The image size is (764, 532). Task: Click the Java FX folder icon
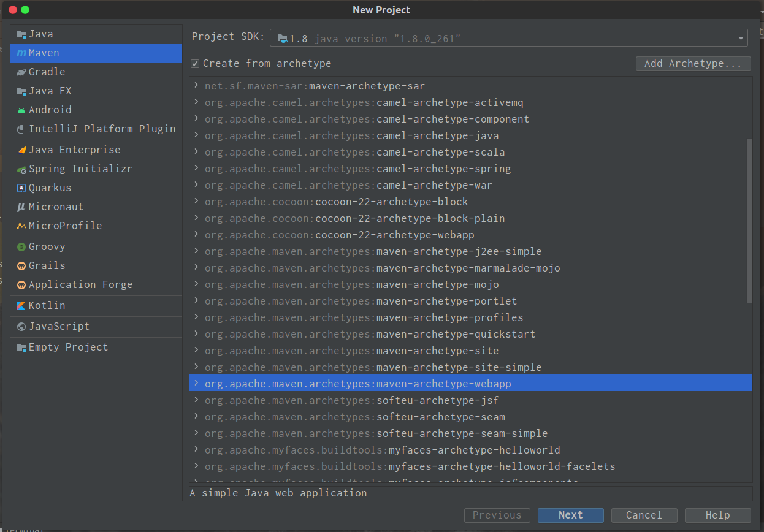tap(21, 91)
